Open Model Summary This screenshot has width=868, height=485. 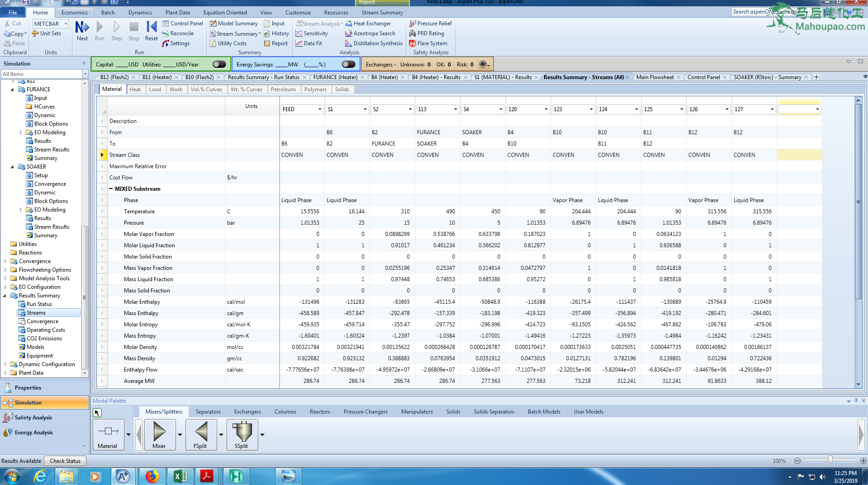[x=234, y=24]
